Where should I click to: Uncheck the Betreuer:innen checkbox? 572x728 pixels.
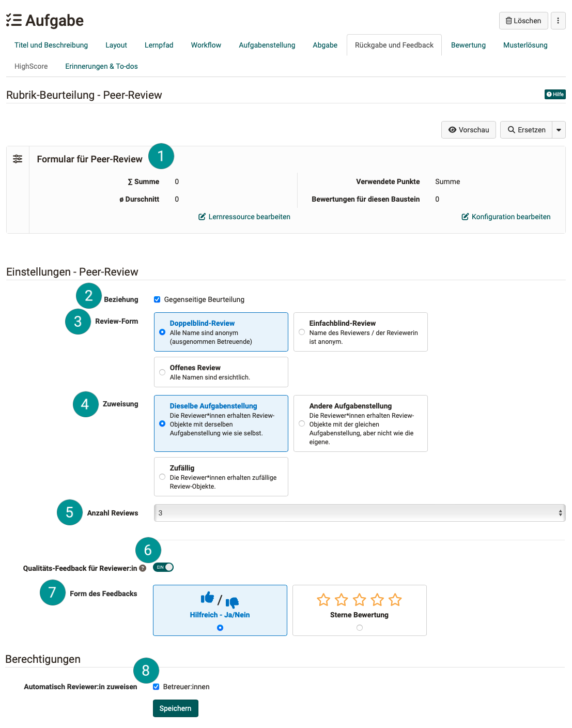[x=156, y=687]
